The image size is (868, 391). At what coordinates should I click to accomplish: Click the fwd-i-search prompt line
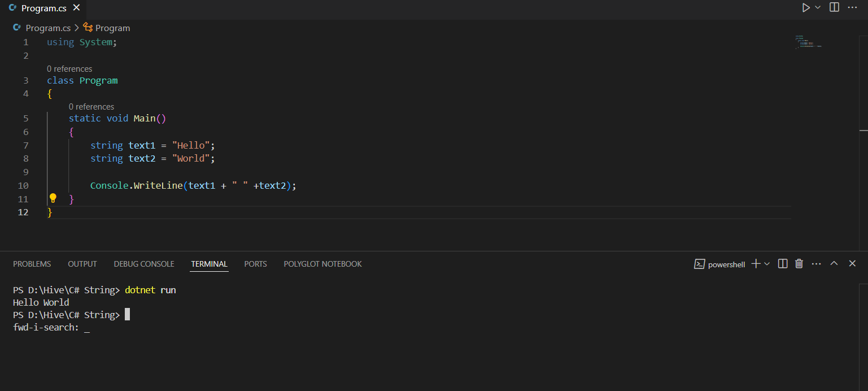coord(51,328)
